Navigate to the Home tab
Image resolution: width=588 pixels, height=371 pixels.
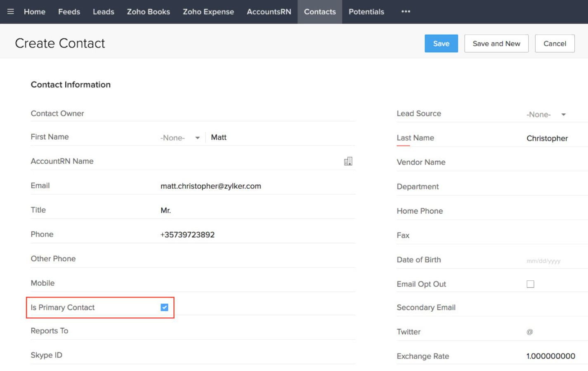click(35, 12)
